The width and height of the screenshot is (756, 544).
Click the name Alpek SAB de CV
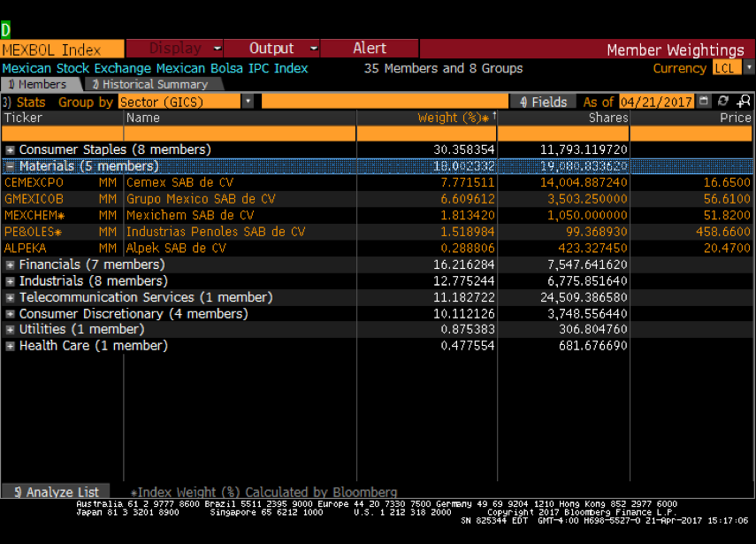click(x=176, y=249)
